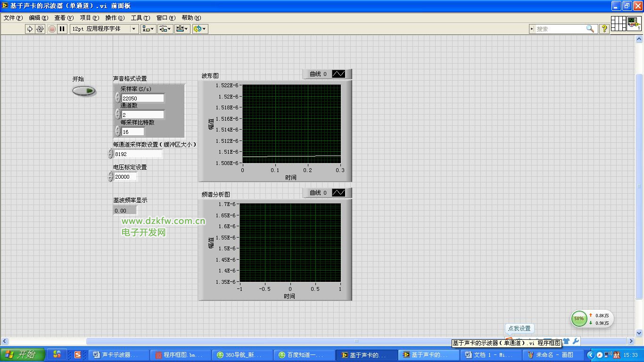Open the context help question mark icon

pyautogui.click(x=604, y=29)
